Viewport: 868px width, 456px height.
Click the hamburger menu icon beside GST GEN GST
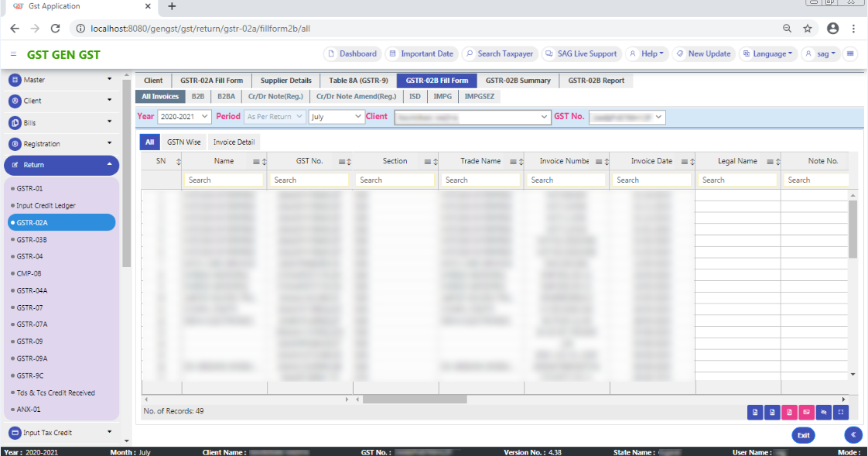[13, 55]
